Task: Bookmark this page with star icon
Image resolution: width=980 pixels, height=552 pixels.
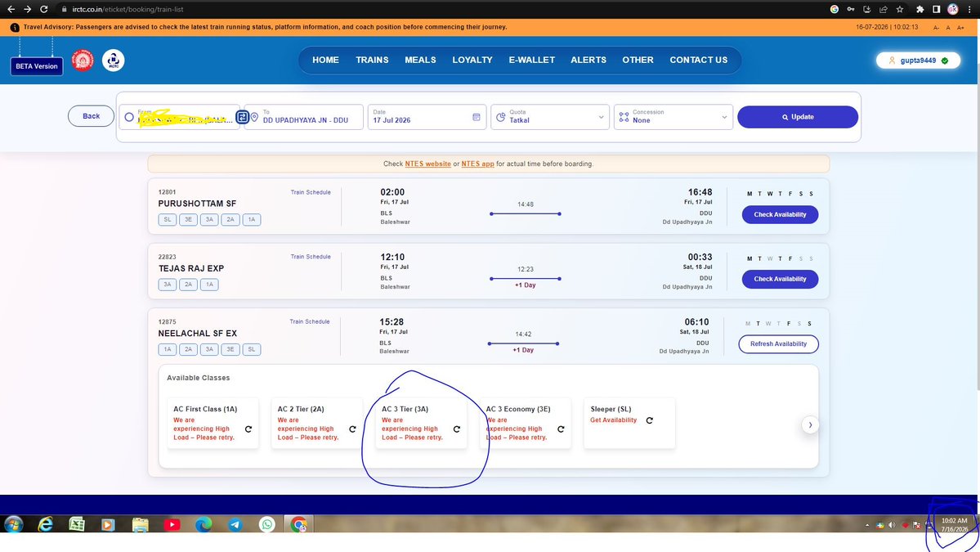Action: tap(899, 9)
